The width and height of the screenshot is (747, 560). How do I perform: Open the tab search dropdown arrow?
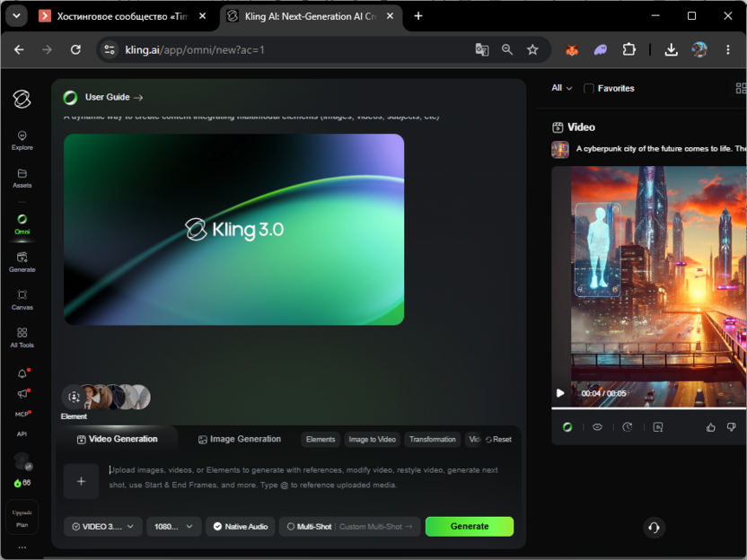(17, 16)
